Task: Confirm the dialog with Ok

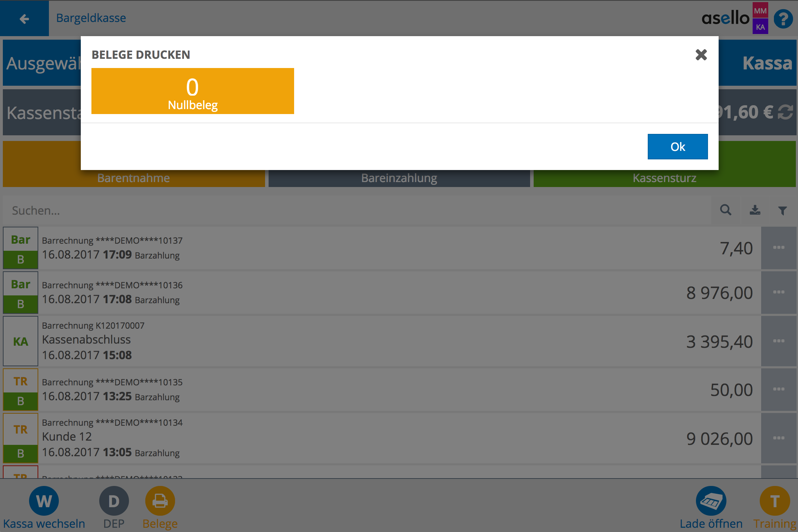Action: tap(677, 147)
